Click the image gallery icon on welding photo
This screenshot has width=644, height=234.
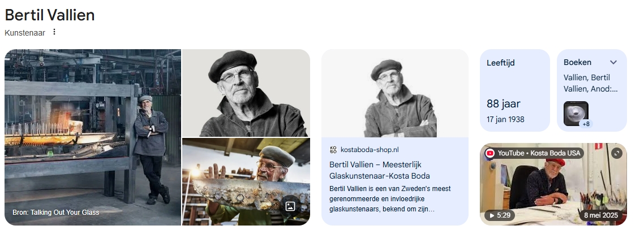(290, 206)
